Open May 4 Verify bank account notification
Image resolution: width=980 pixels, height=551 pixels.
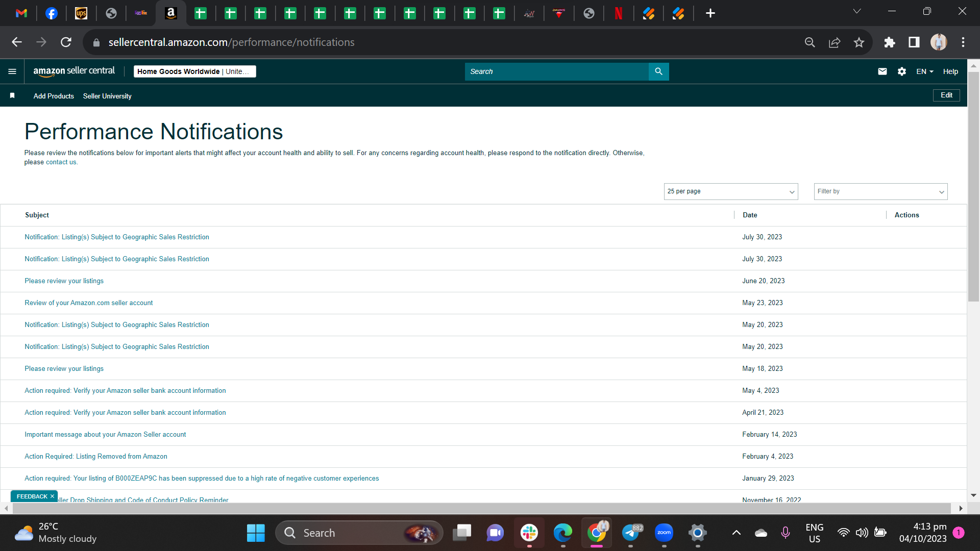pos(125,391)
